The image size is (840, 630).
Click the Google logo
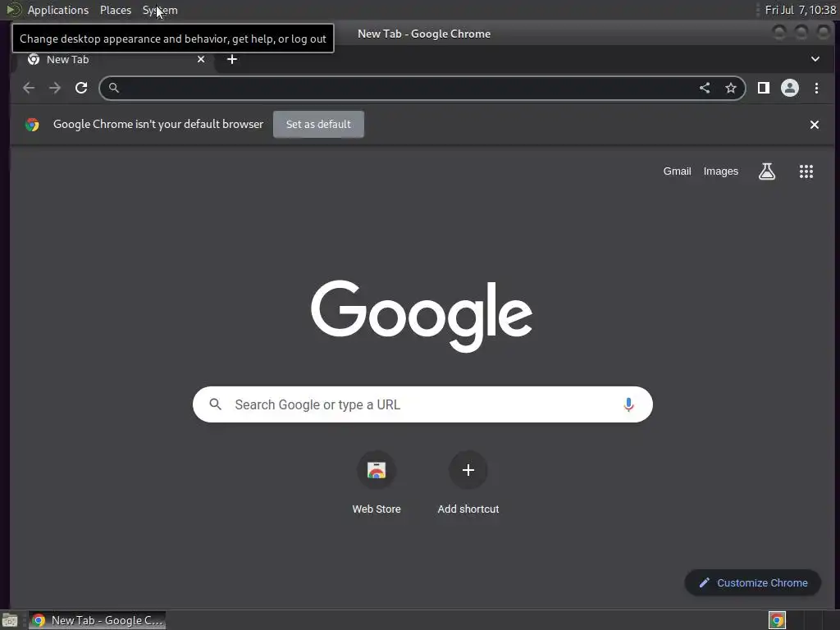[x=422, y=316]
